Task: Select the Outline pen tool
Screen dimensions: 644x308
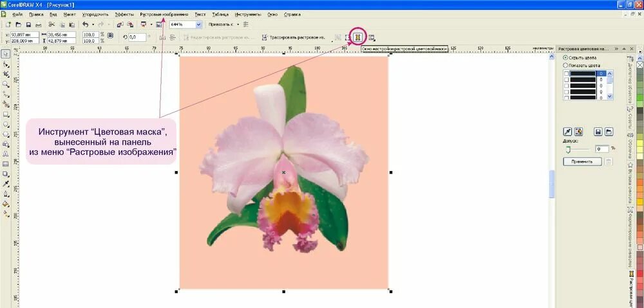Action: click(x=6, y=194)
